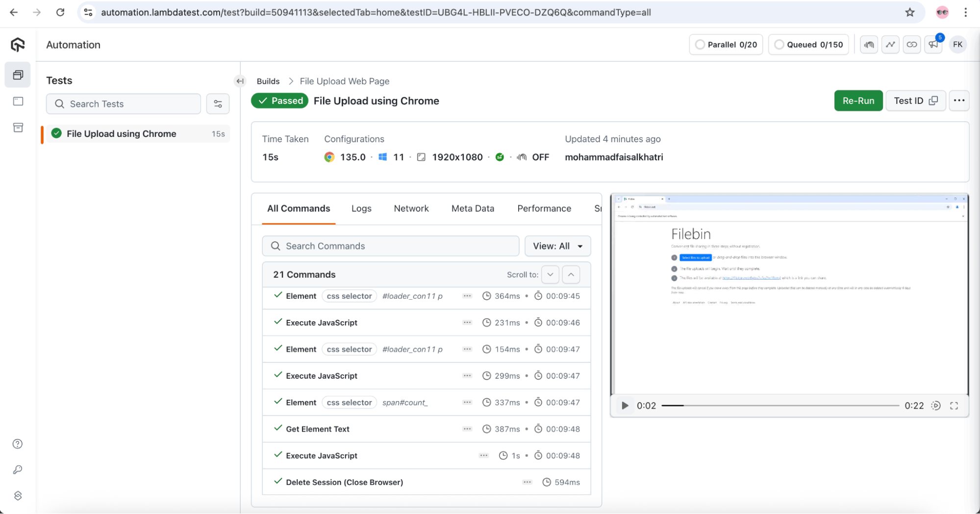
Task: Open the announcements megaphone icon
Action: (x=933, y=45)
